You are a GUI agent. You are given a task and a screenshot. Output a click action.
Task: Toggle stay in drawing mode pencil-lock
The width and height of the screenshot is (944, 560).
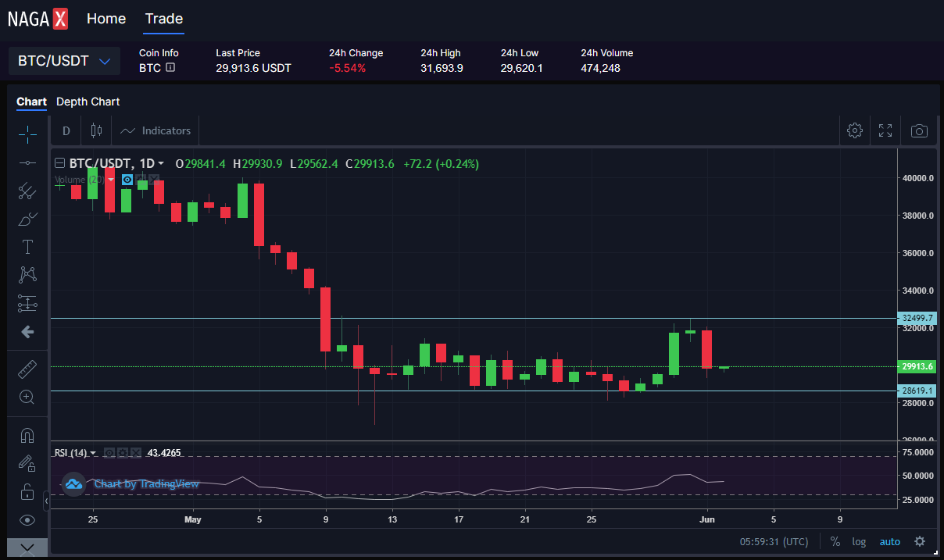point(27,463)
